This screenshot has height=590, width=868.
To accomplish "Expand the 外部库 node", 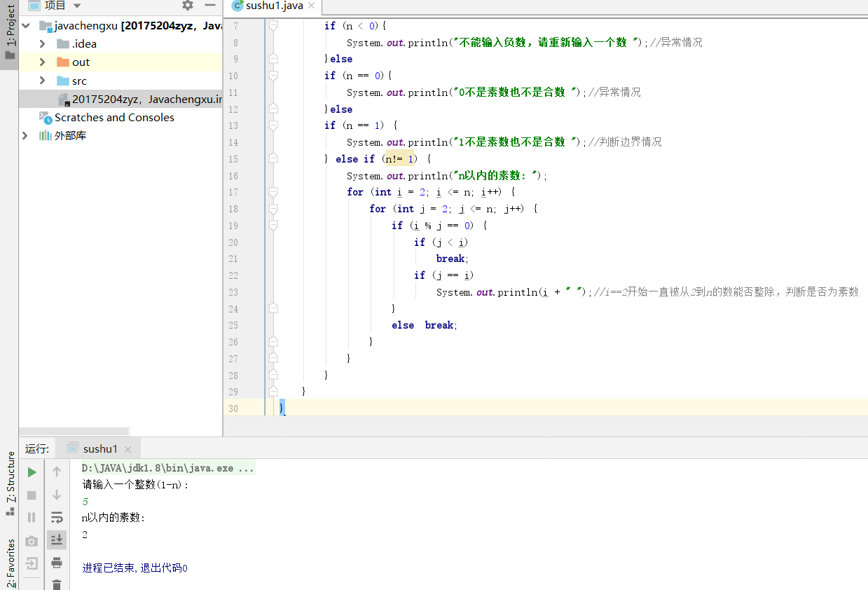I will point(25,135).
